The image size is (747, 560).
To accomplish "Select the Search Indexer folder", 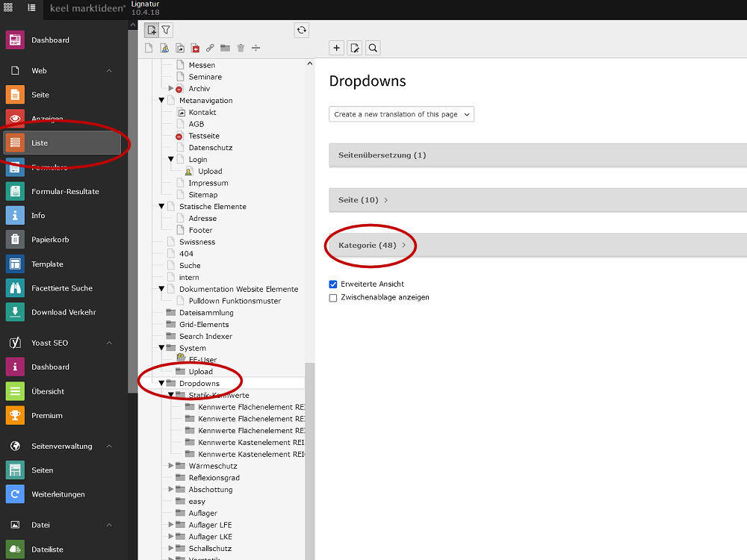I will coord(206,336).
